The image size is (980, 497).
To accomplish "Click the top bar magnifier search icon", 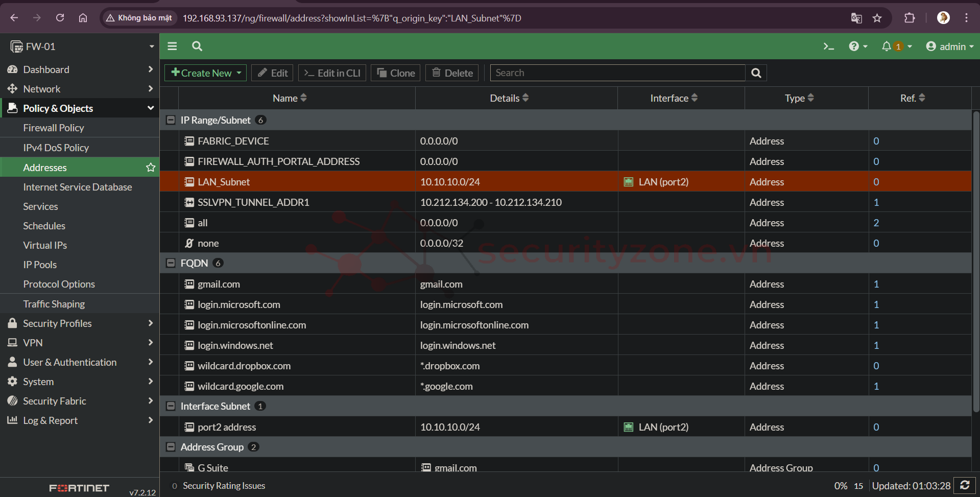I will point(197,46).
